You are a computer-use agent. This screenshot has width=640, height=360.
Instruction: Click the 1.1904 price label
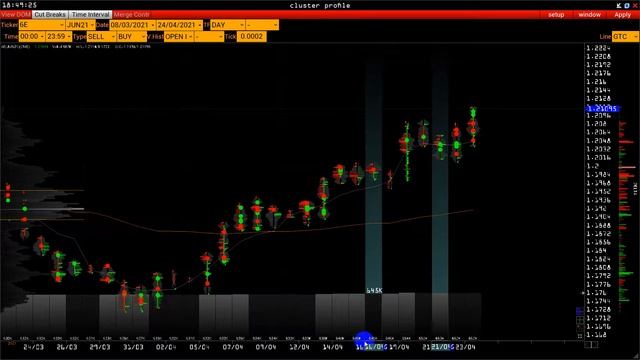[x=598, y=217]
